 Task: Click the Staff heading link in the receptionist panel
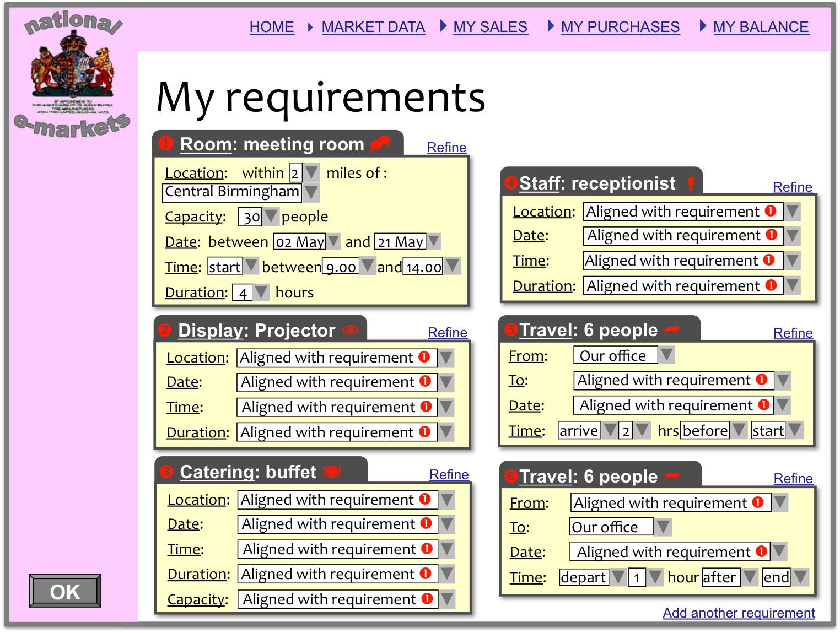tap(539, 183)
